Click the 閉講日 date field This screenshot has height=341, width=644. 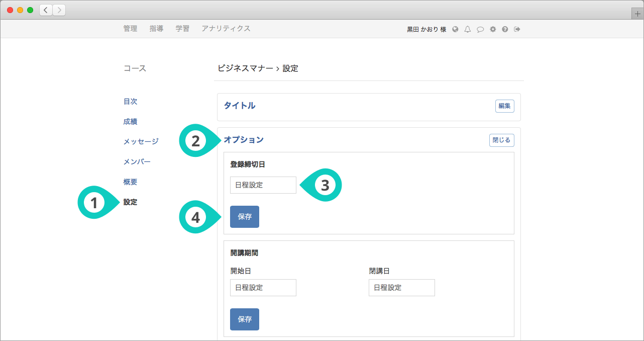[401, 288]
